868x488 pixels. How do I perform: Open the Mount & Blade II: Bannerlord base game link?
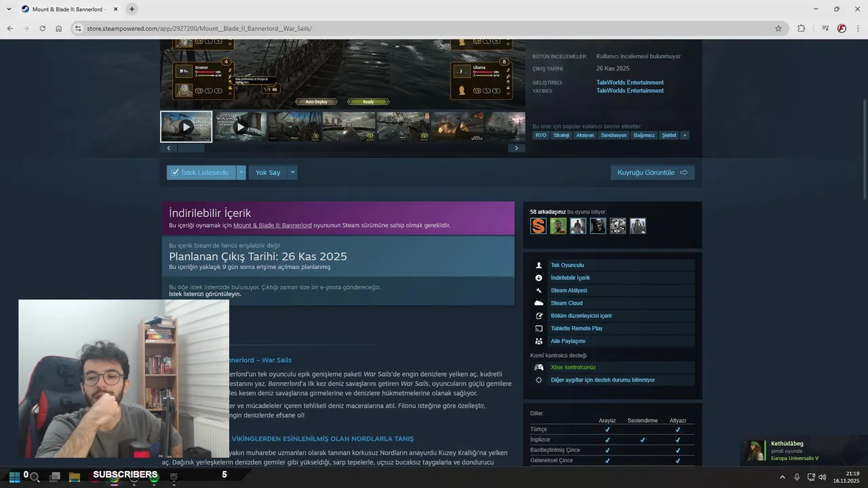[x=273, y=225]
